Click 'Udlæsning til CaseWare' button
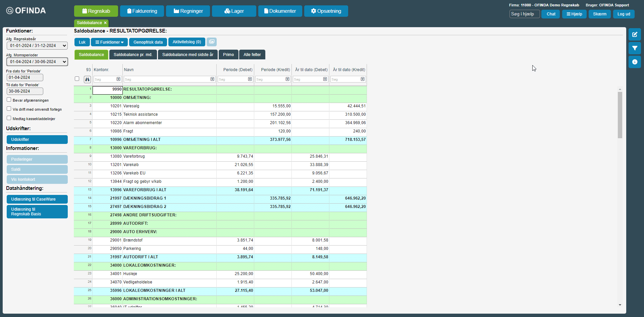The image size is (644, 317). click(x=37, y=199)
